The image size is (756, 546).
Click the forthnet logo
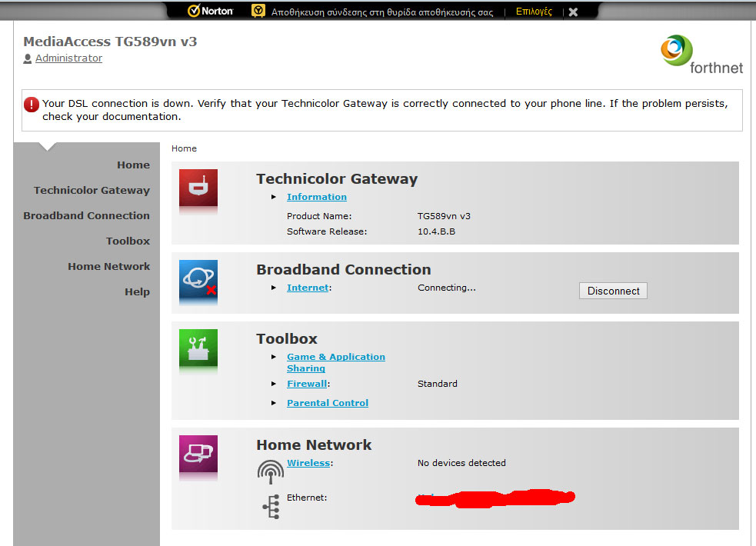[701, 55]
